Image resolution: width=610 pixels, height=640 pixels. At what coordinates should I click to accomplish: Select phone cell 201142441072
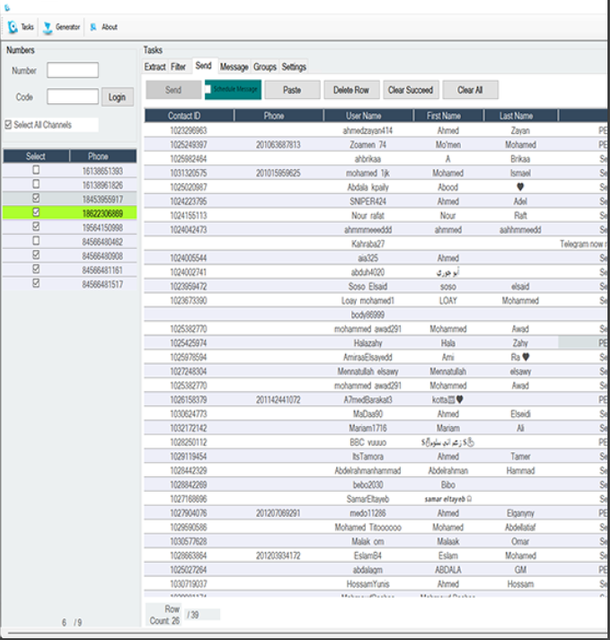coord(278,400)
